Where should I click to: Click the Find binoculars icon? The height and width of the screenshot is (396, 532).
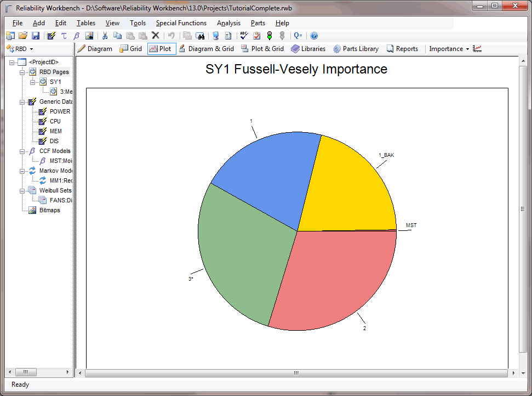click(x=200, y=36)
